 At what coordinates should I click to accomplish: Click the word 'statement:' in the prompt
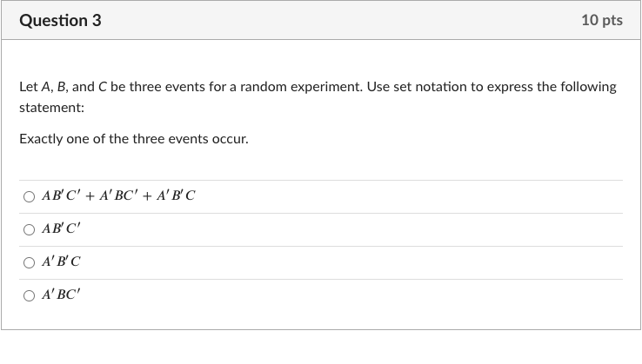pyautogui.click(x=51, y=108)
